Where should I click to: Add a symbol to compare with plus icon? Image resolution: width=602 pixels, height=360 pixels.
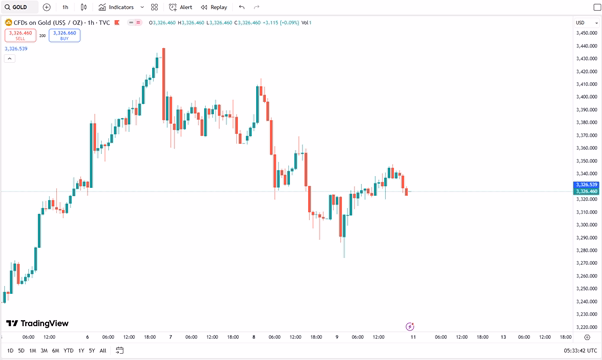point(46,7)
